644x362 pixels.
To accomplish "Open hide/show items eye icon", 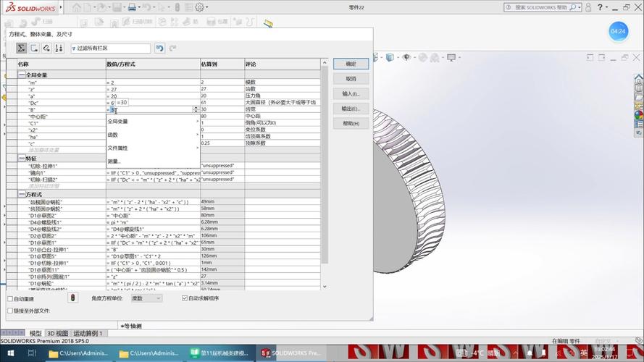I will (x=406, y=57).
